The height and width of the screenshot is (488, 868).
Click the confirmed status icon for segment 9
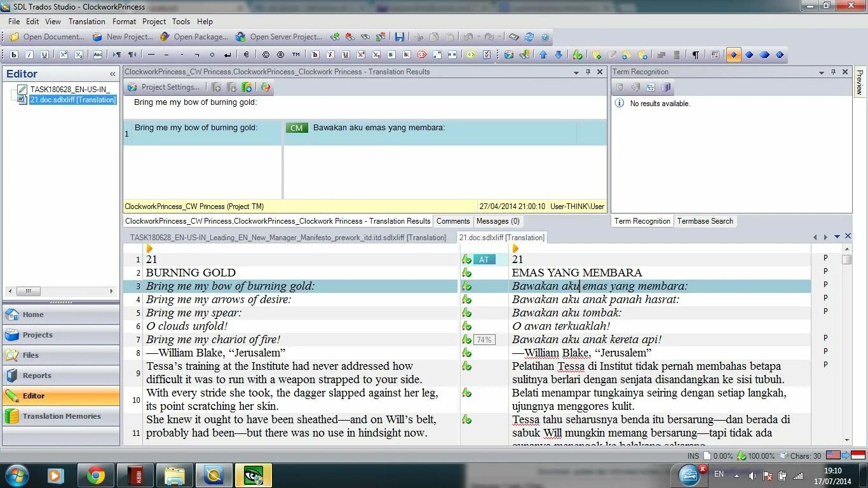(x=466, y=366)
